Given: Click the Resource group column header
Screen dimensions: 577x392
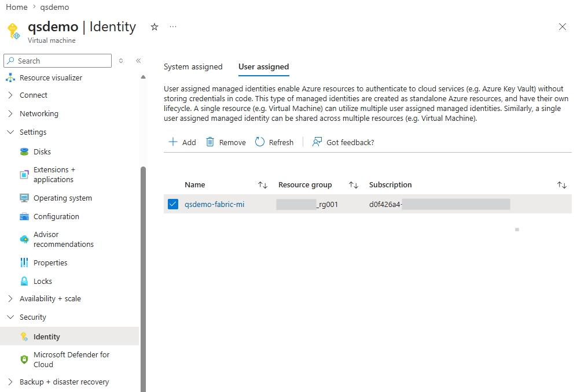Looking at the screenshot, I should click(305, 185).
